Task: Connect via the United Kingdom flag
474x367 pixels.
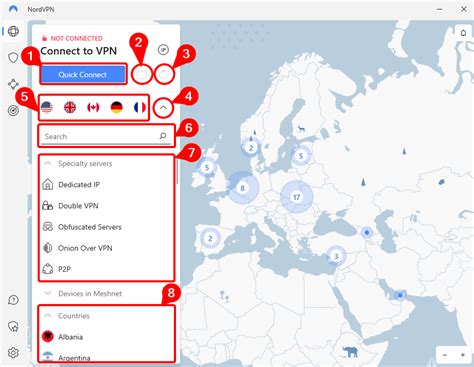Action: (x=70, y=107)
